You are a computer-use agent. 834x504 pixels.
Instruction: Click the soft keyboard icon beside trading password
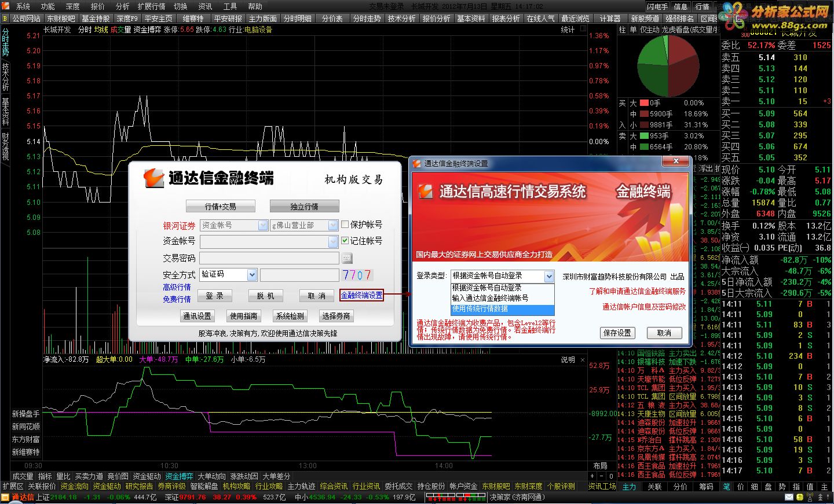click(x=347, y=258)
